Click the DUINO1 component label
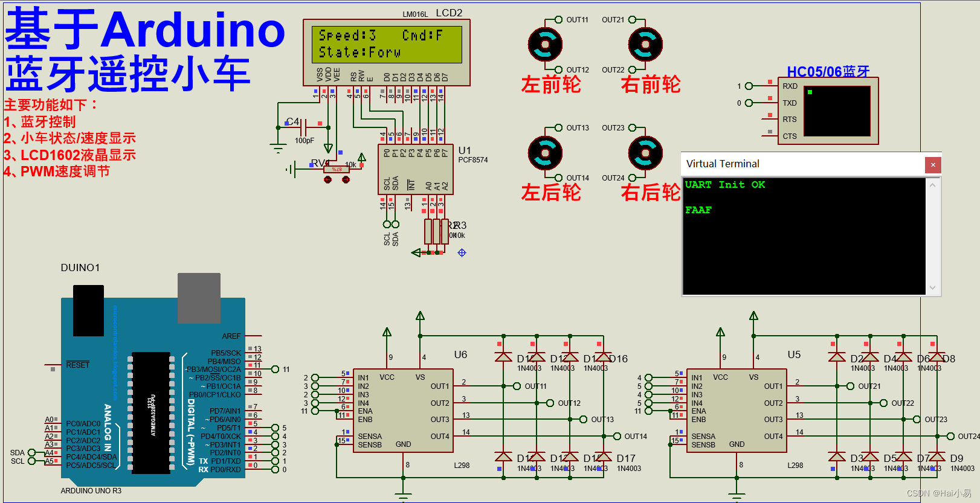The width and height of the screenshot is (980, 503). point(80,268)
